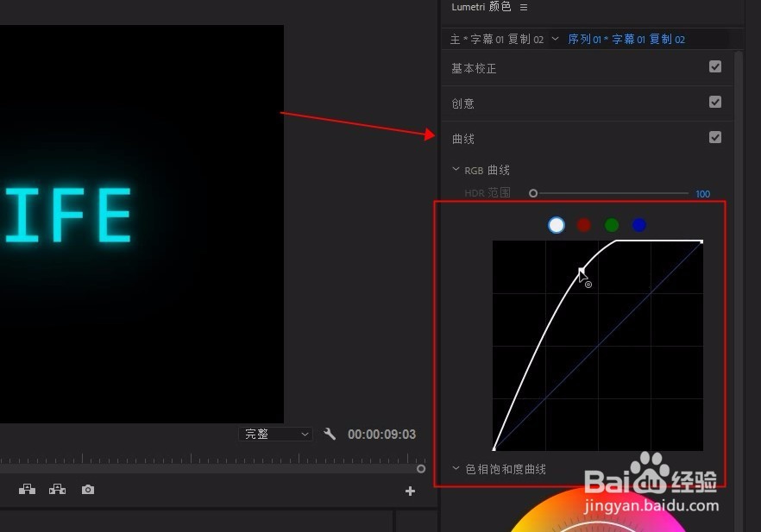Click the plus Button Editor icon
The width and height of the screenshot is (761, 532).
pyautogui.click(x=410, y=491)
